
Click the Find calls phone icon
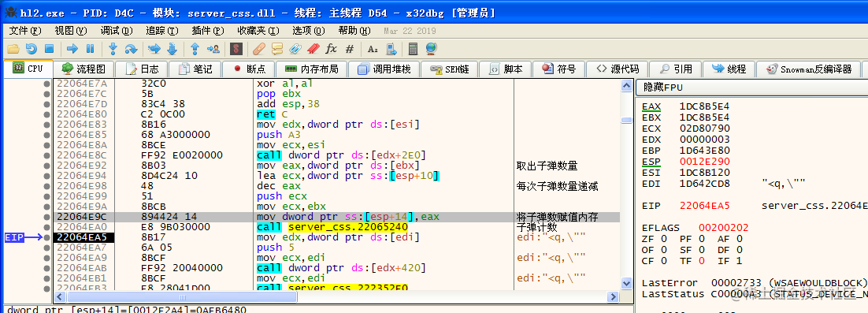[x=391, y=49]
